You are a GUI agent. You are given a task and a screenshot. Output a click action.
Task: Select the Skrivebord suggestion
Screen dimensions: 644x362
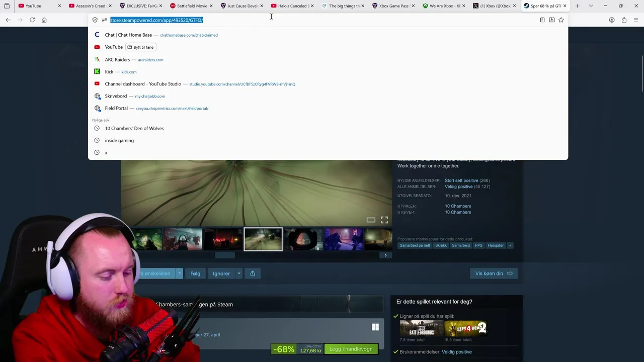[x=328, y=96]
